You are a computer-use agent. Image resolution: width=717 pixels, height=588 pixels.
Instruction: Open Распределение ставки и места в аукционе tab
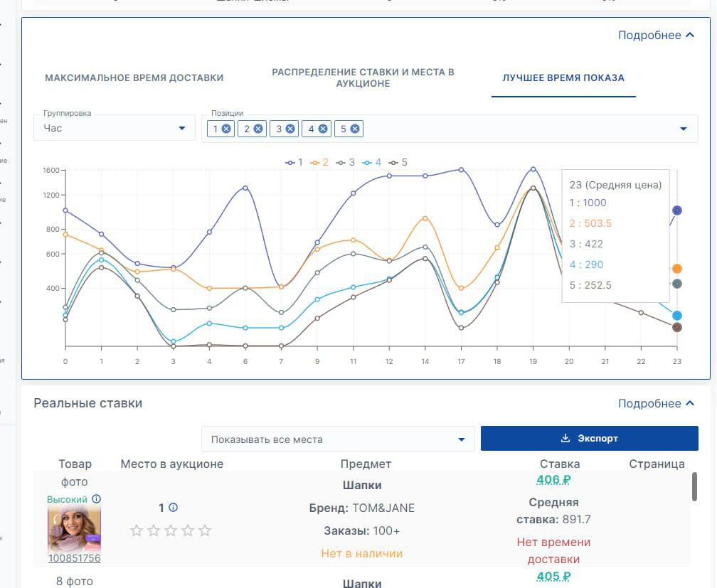point(363,77)
